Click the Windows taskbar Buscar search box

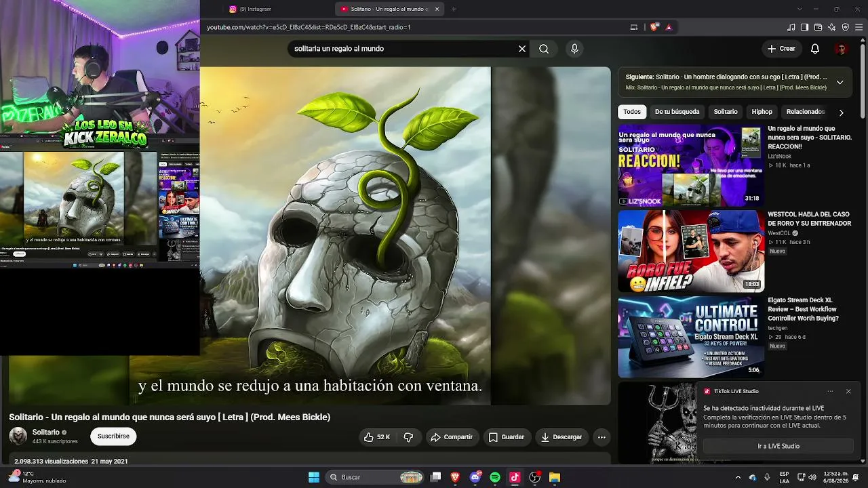point(376,477)
